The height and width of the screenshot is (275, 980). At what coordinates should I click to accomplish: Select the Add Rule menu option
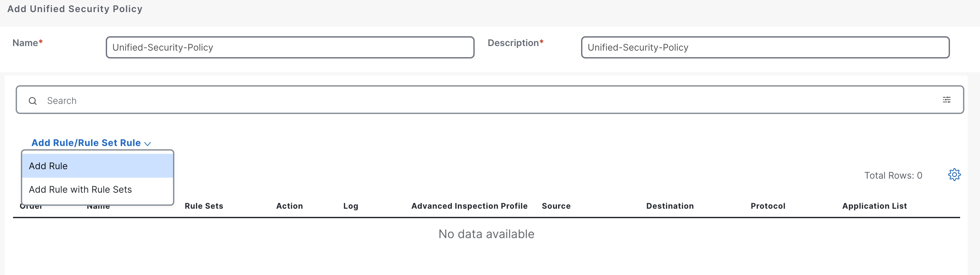click(x=97, y=166)
